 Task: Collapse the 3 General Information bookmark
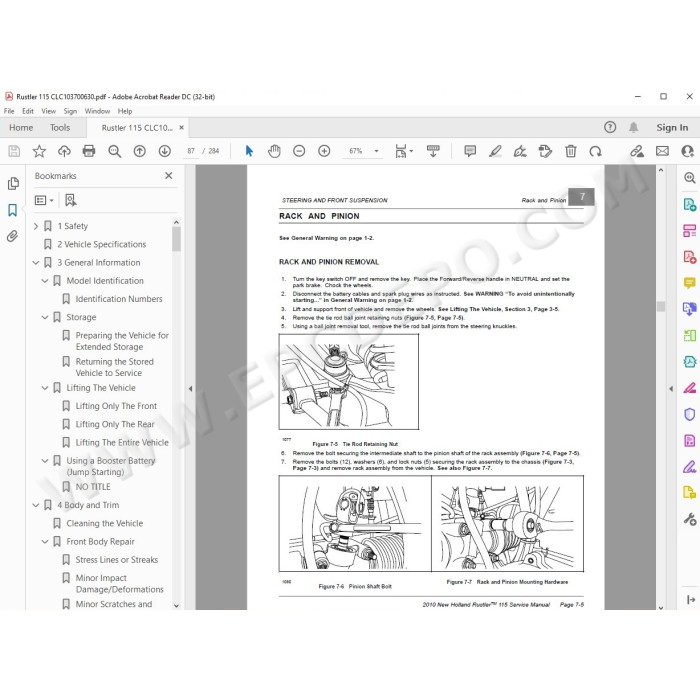click(x=36, y=263)
